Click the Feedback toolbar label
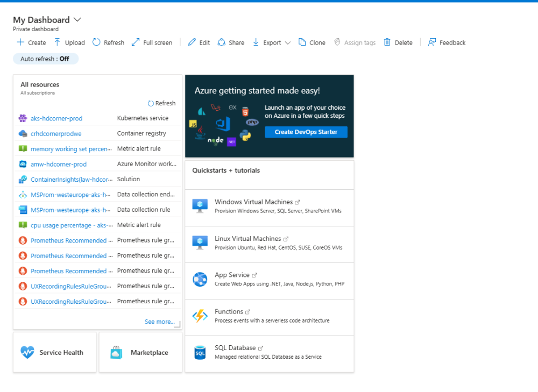Screen dimensions: 538x392 tap(452, 42)
